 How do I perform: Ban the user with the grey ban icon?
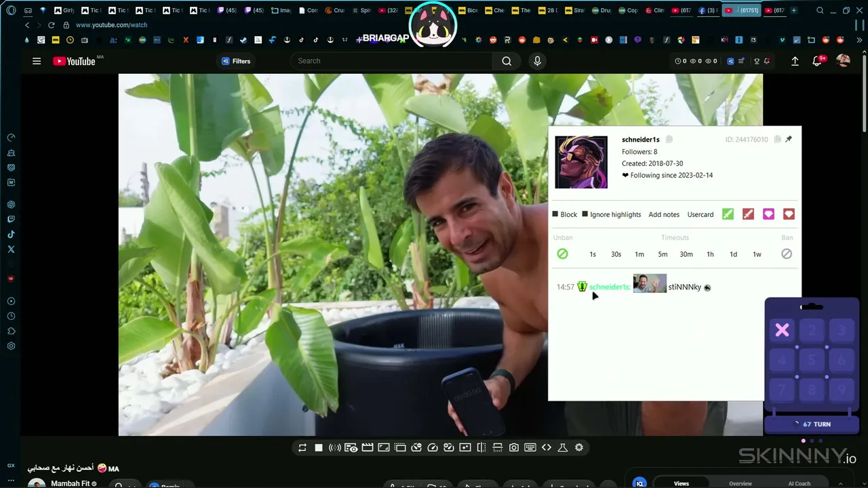click(x=787, y=253)
